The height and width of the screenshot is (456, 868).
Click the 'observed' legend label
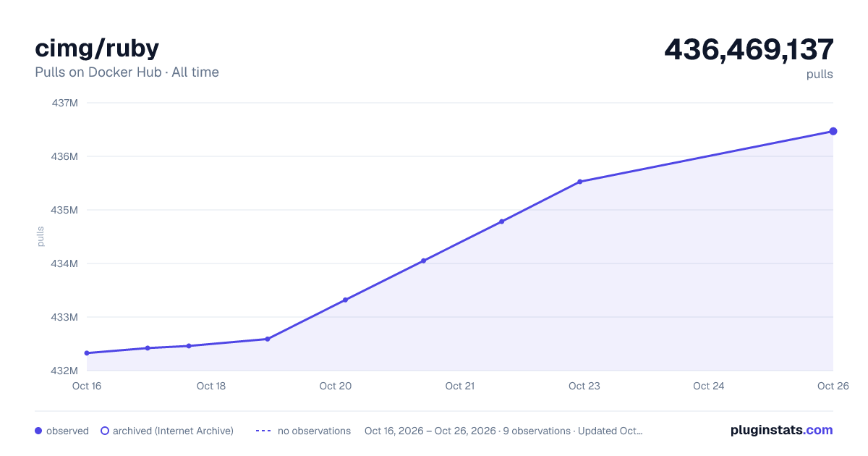point(67,431)
